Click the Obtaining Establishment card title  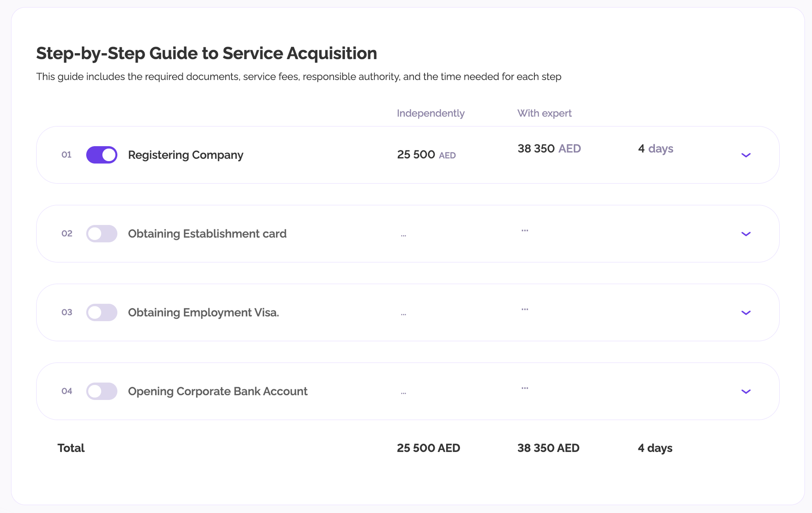pyautogui.click(x=207, y=234)
